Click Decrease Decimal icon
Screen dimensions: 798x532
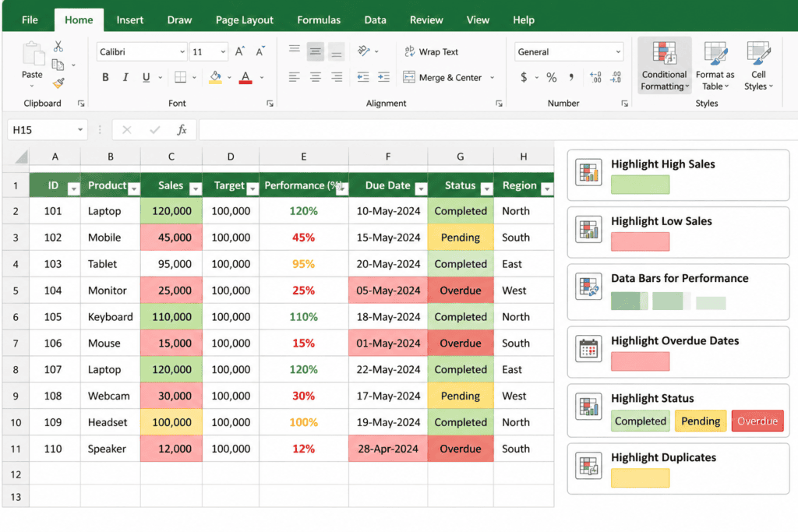(616, 77)
